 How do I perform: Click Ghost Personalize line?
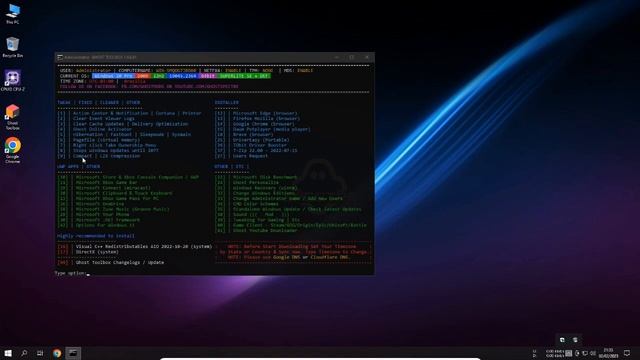click(247, 182)
